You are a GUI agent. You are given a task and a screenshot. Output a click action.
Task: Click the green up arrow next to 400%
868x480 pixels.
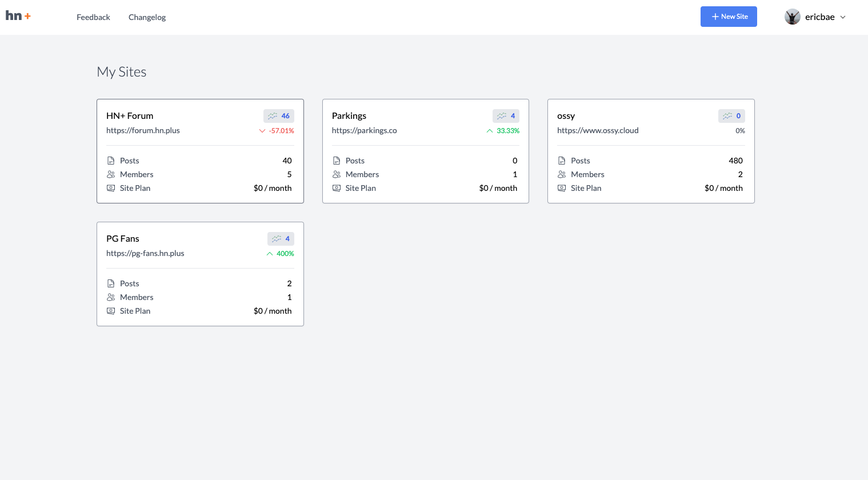pyautogui.click(x=270, y=254)
